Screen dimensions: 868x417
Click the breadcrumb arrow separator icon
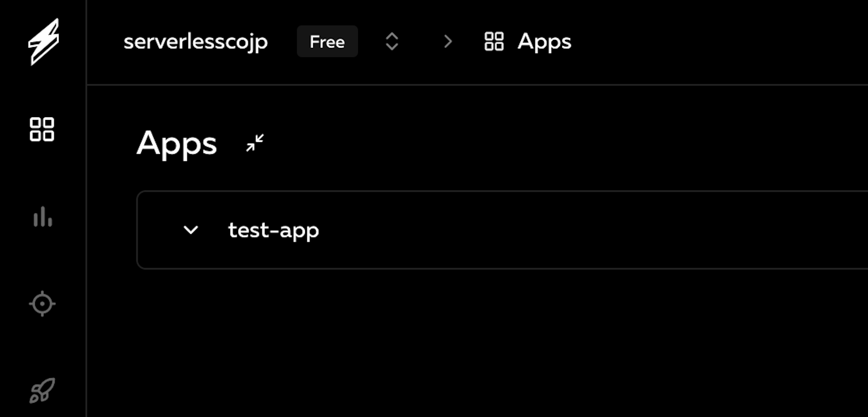pos(448,42)
